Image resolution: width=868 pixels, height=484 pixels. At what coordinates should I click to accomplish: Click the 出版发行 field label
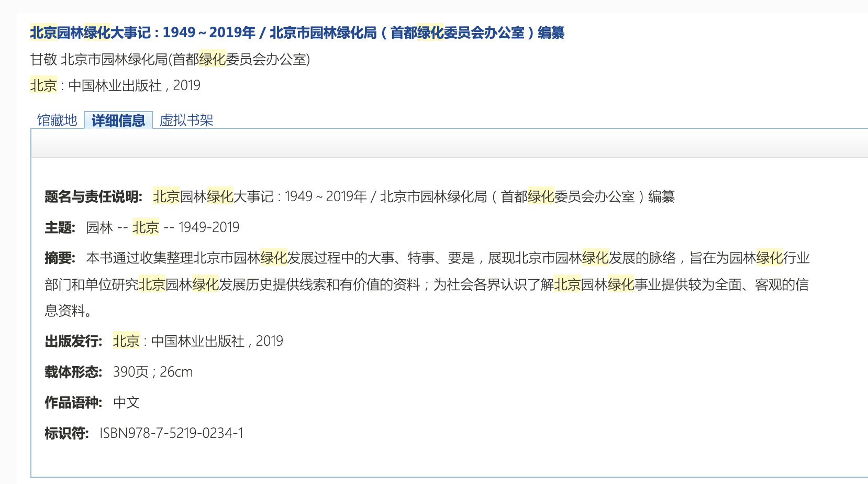[x=73, y=342]
